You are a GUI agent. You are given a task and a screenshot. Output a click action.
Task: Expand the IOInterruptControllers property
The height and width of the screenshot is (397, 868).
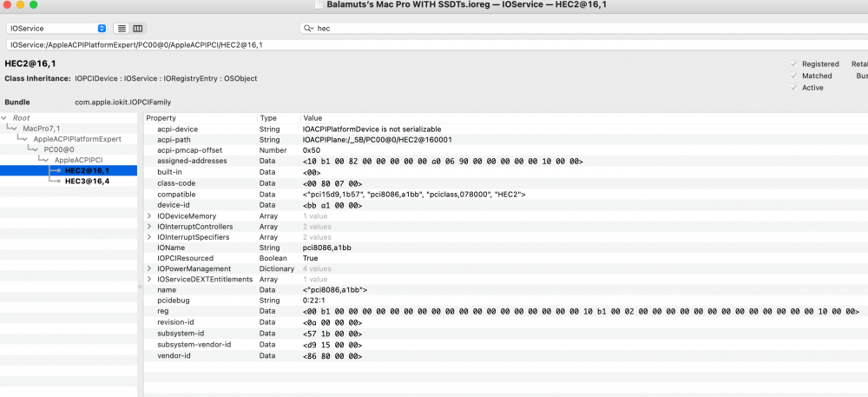[x=149, y=227]
